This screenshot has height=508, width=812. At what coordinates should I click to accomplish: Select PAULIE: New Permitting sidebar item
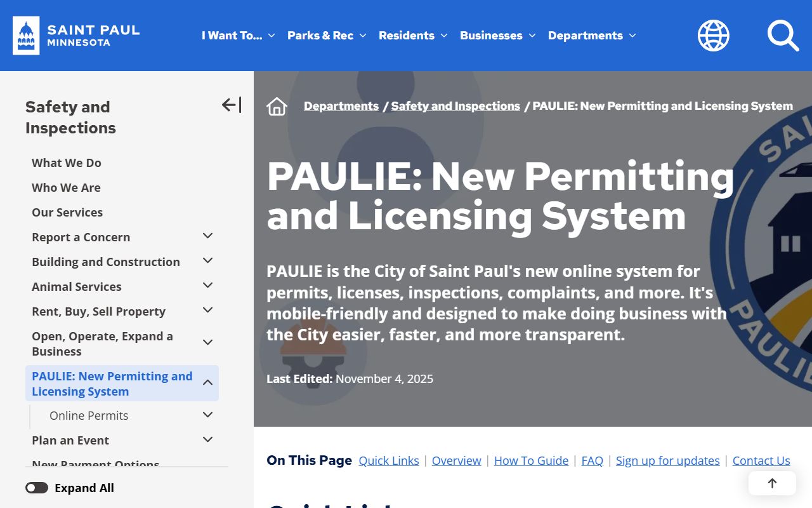[x=112, y=384]
